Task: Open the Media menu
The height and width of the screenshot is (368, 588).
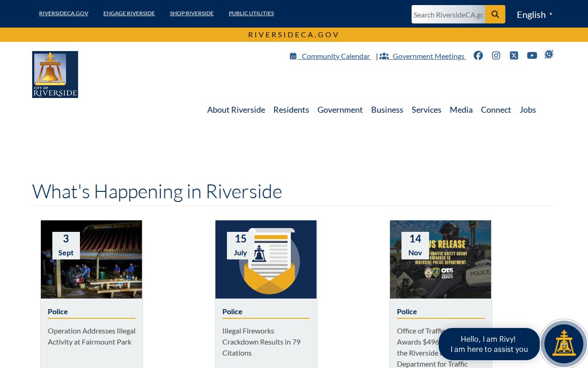Action: (x=461, y=109)
